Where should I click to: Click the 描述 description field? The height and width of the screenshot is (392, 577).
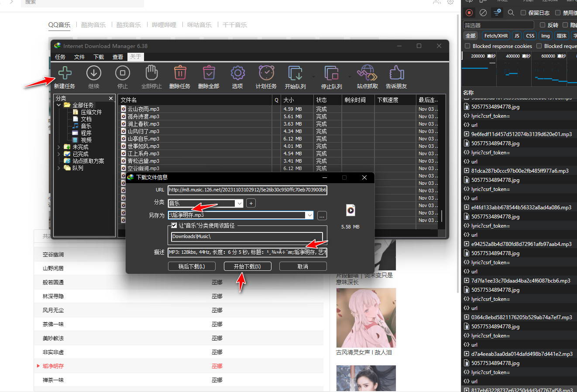pos(247,252)
